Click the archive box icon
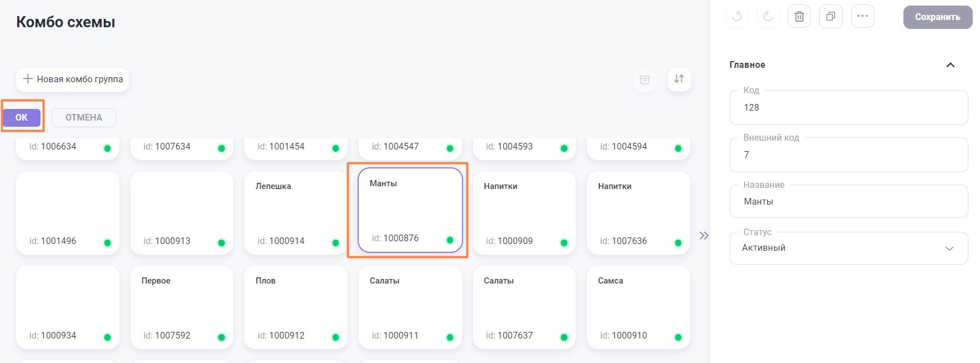Screen dimensions: 980x363 pyautogui.click(x=645, y=79)
